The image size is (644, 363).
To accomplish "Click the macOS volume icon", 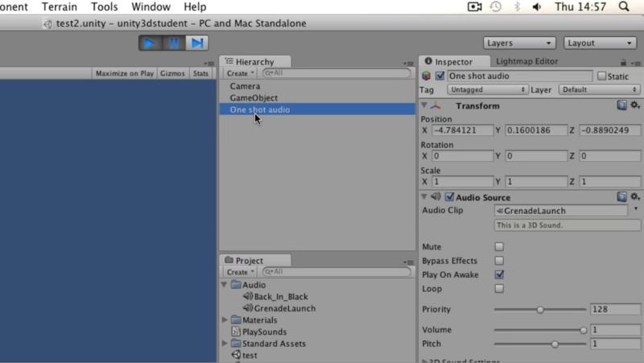I will tap(537, 7).
